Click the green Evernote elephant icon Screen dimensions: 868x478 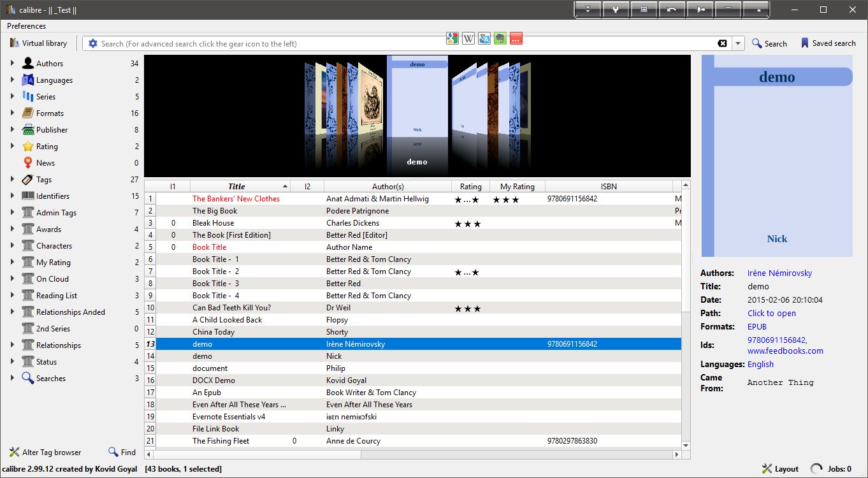tap(500, 38)
